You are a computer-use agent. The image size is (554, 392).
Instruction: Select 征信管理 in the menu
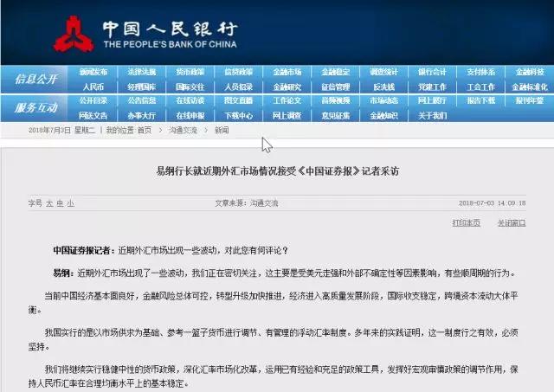coord(336,87)
